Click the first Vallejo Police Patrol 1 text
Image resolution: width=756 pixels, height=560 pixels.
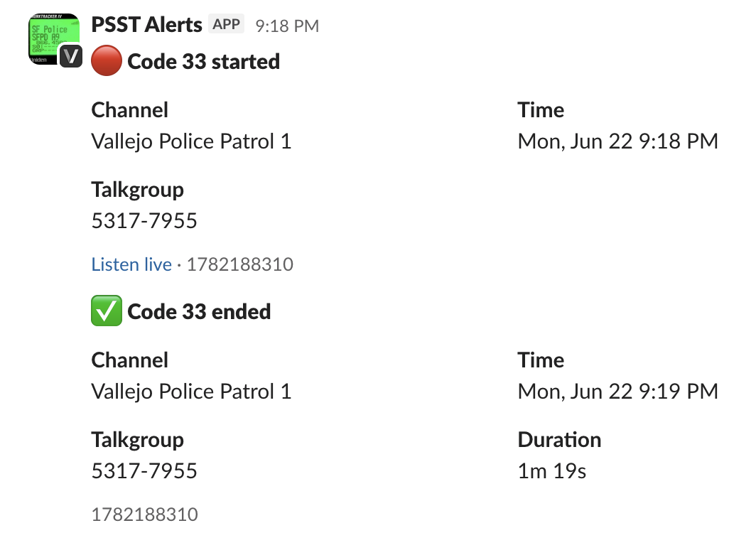click(x=191, y=141)
